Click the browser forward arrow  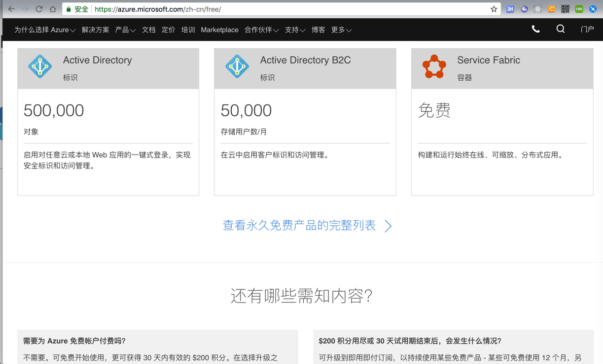pyautogui.click(x=25, y=9)
